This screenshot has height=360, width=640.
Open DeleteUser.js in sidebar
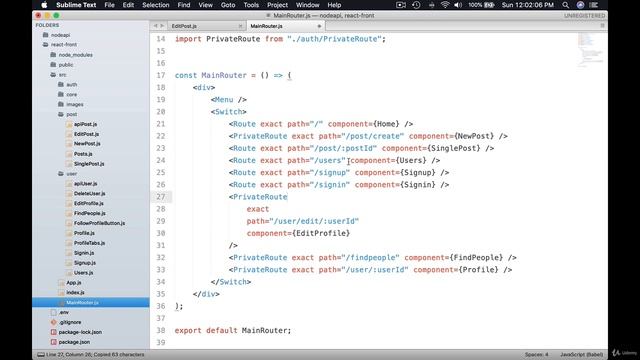[x=89, y=193]
